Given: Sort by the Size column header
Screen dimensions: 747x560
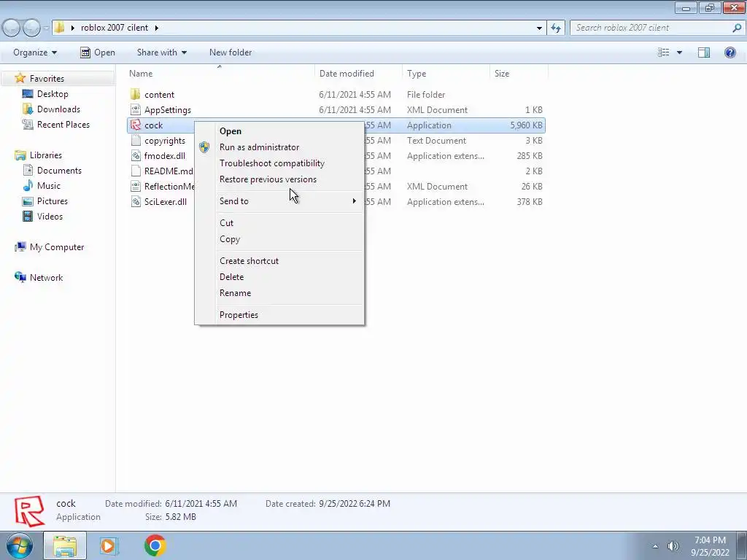Looking at the screenshot, I should 519,74.
